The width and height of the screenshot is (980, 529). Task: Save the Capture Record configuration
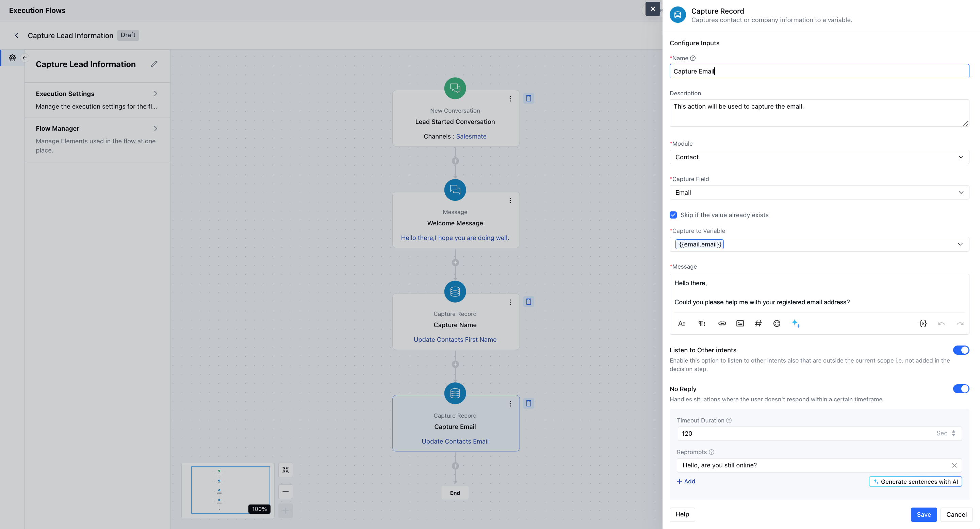(x=923, y=515)
